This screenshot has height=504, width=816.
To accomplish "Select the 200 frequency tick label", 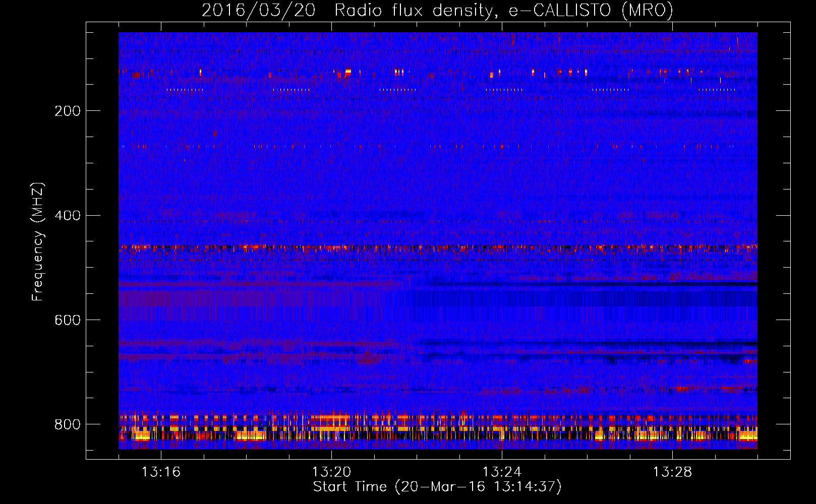I will click(x=68, y=111).
